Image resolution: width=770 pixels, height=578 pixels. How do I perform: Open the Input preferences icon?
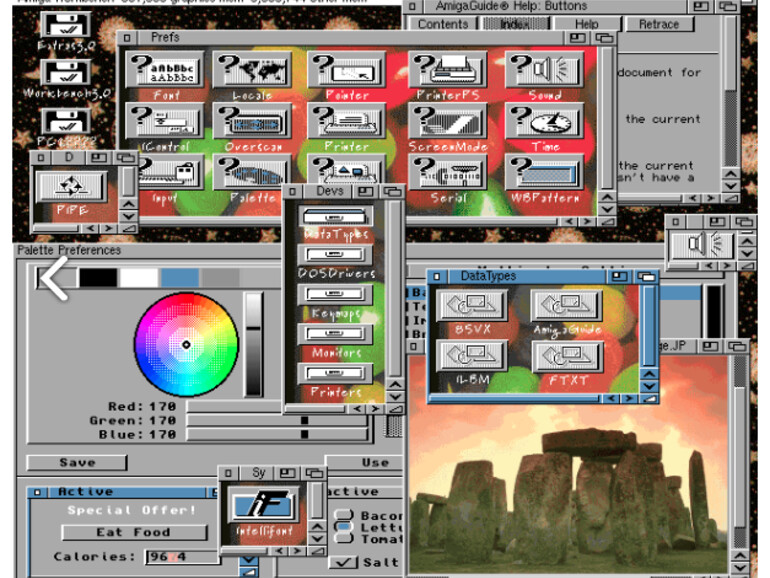click(171, 172)
